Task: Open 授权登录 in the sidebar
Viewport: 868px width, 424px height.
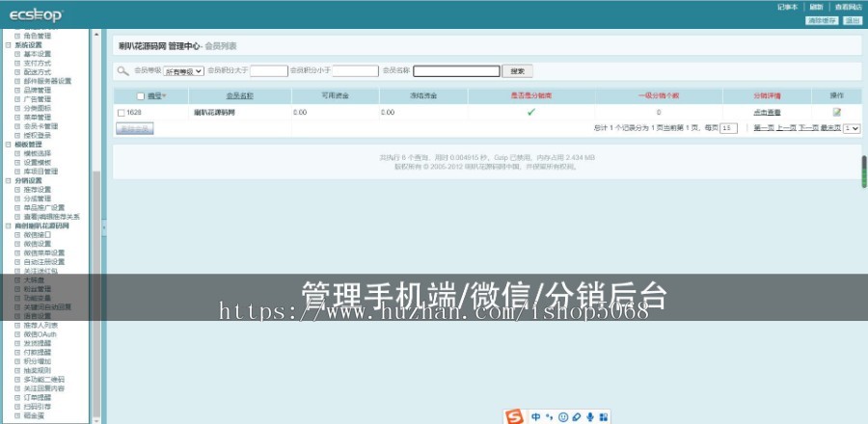Action: pos(37,136)
